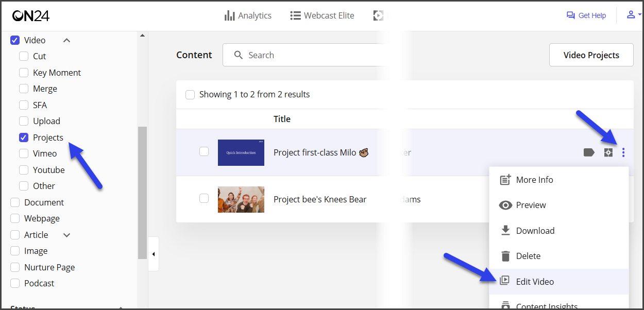Expand the Article filter category
Viewport: 644px width, 310px height.
[x=66, y=235]
